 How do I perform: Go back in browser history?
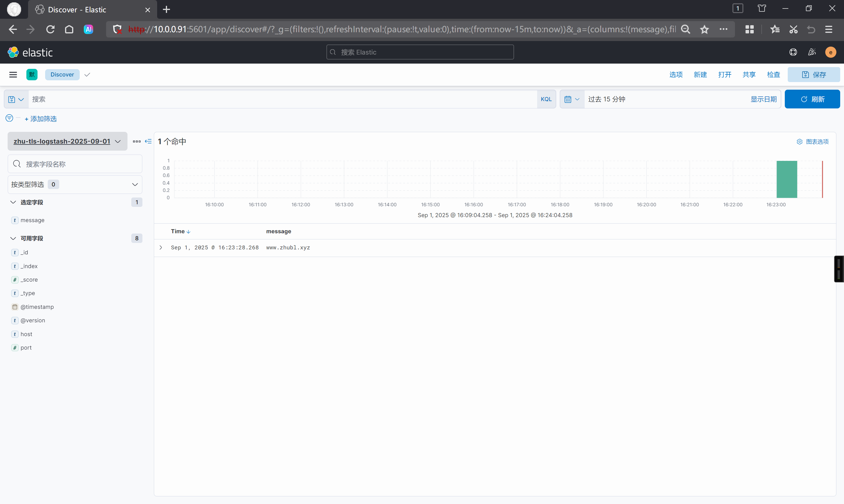pos(13,30)
